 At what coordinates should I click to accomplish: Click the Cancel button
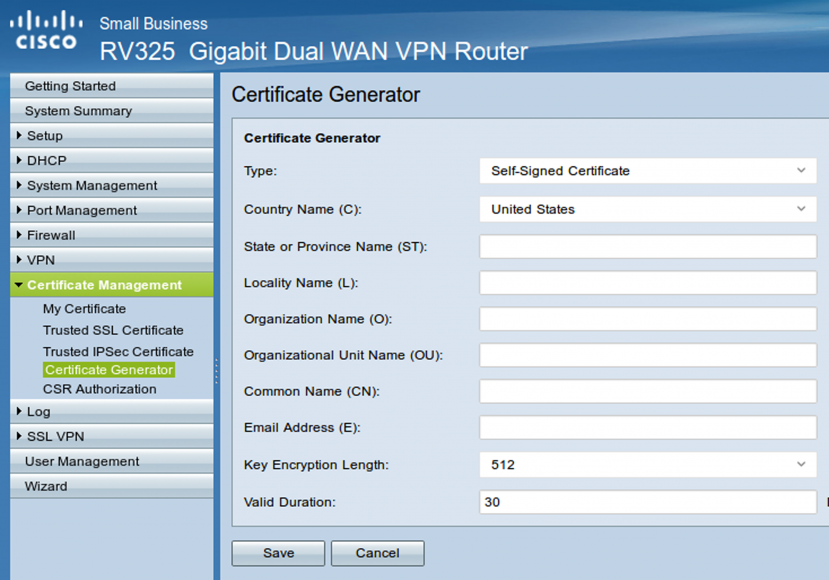(377, 553)
